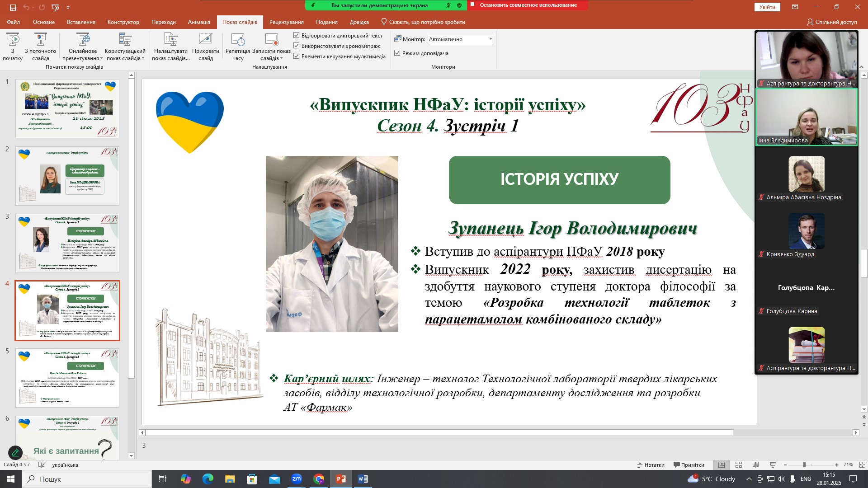Click zoom percentage 71% value
Screen dimensions: 868x488
tap(848, 465)
